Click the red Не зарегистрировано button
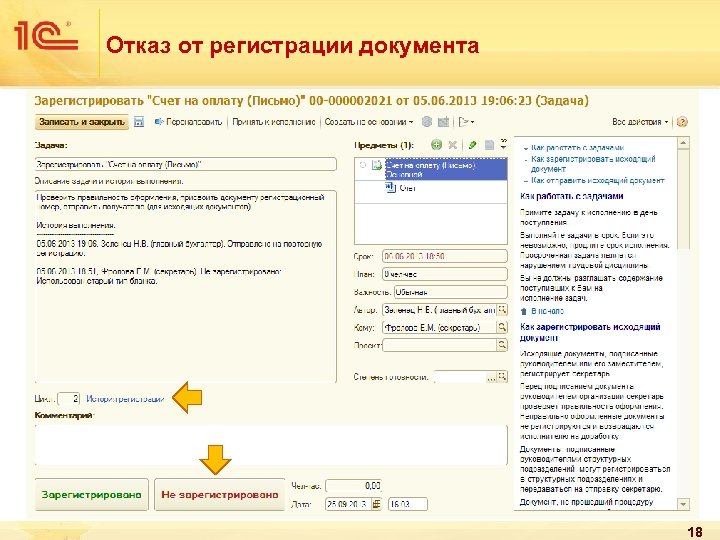This screenshot has width=720, height=540. pyautogui.click(x=219, y=495)
